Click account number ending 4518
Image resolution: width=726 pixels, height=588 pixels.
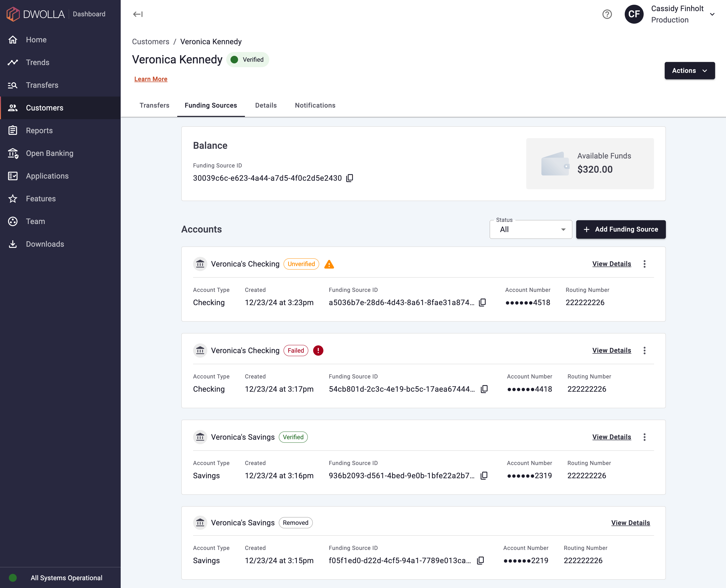[527, 303]
